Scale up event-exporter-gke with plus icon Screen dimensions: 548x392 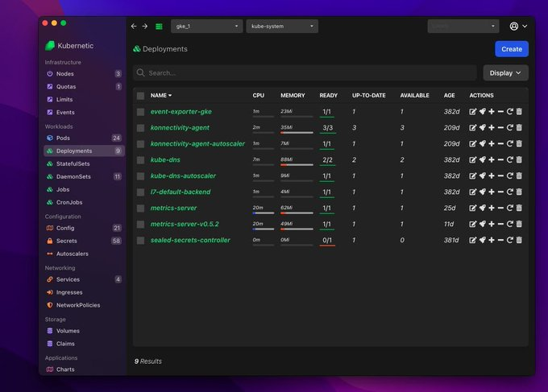(492, 112)
